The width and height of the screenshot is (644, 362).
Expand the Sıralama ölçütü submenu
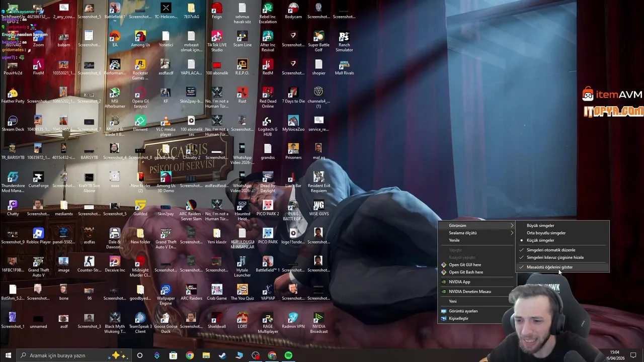coord(477,233)
